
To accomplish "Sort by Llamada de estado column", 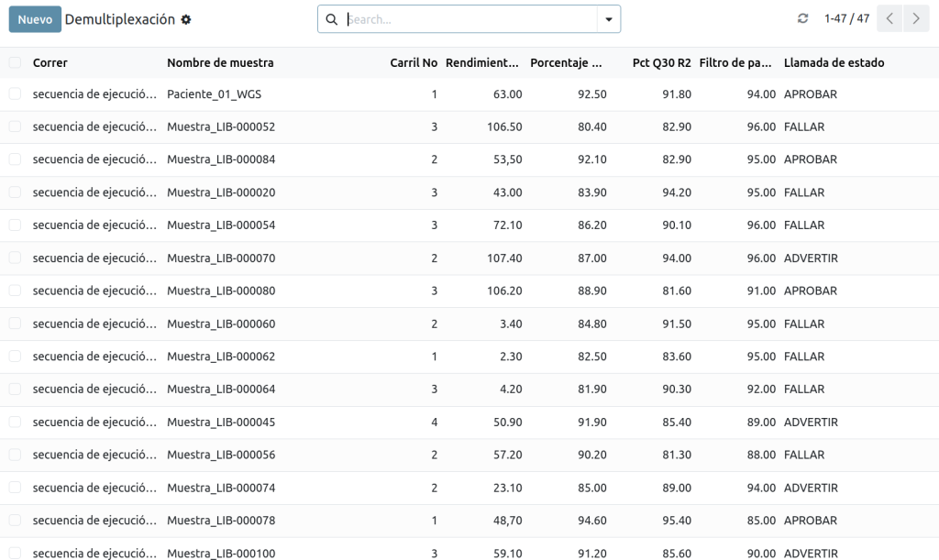I will (834, 63).
